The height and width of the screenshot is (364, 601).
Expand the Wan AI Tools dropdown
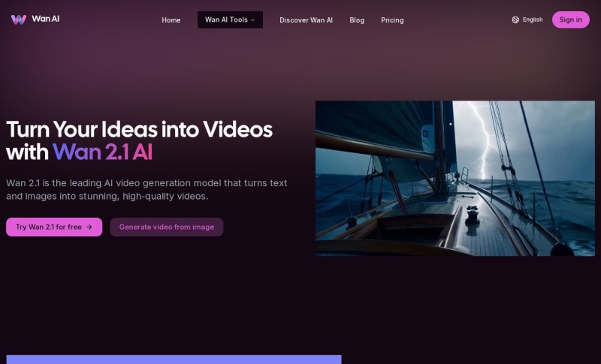coord(230,20)
